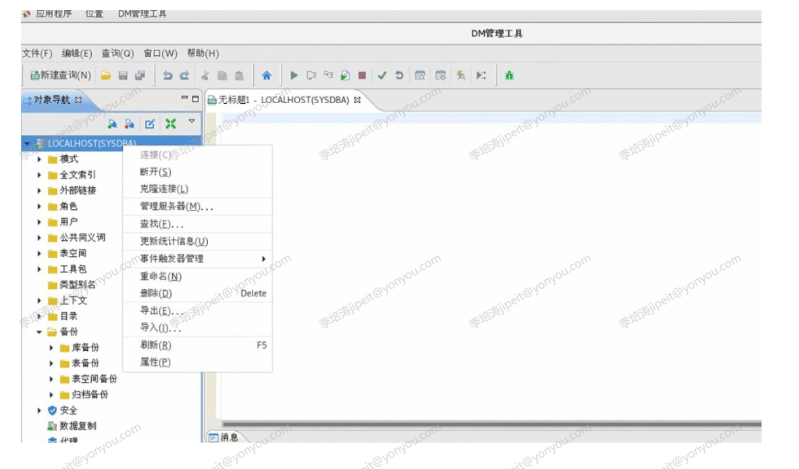Expand the 角色 folder arrow

click(x=39, y=206)
